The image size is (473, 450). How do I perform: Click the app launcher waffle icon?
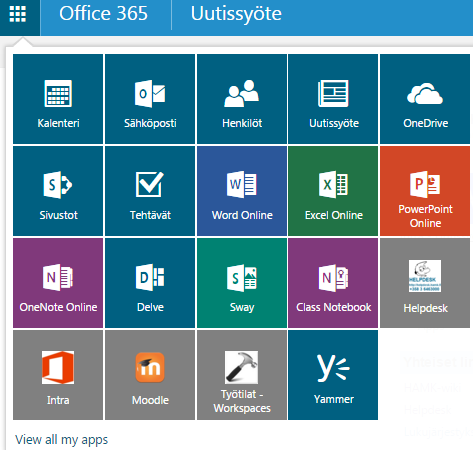(x=18, y=14)
